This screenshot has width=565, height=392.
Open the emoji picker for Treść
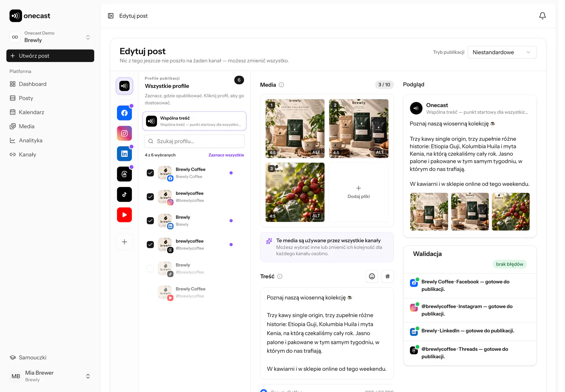click(372, 276)
